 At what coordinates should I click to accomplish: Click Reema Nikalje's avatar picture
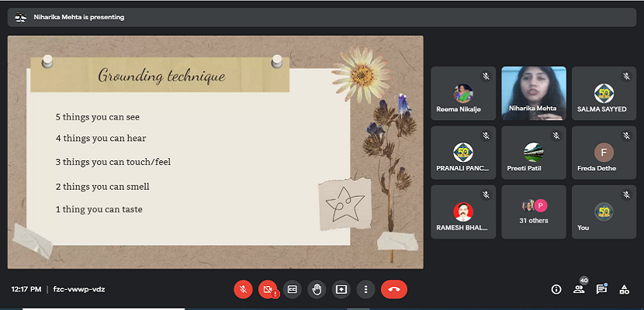[x=463, y=94]
